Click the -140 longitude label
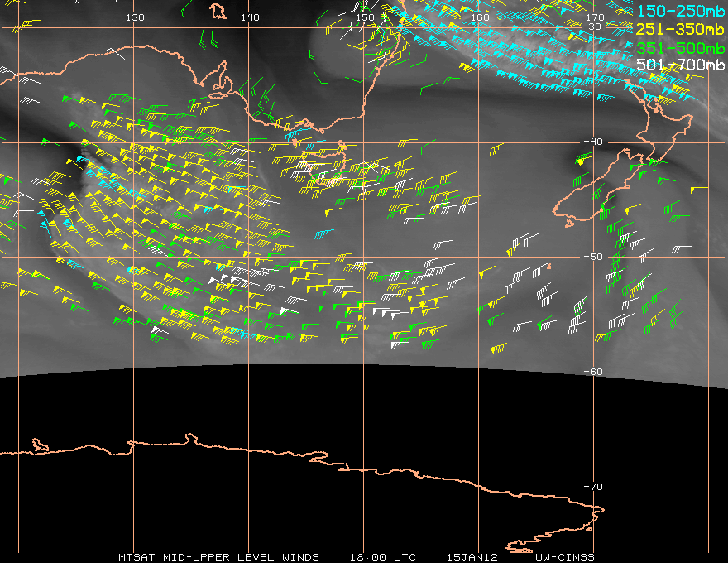 click(246, 17)
